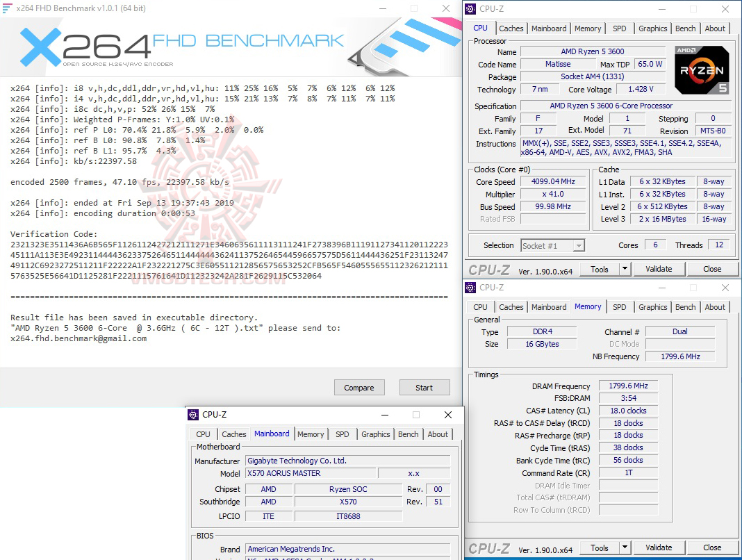Image resolution: width=742 pixels, height=560 pixels.
Task: Click the memory Size value 16 GBytes
Action: [542, 344]
